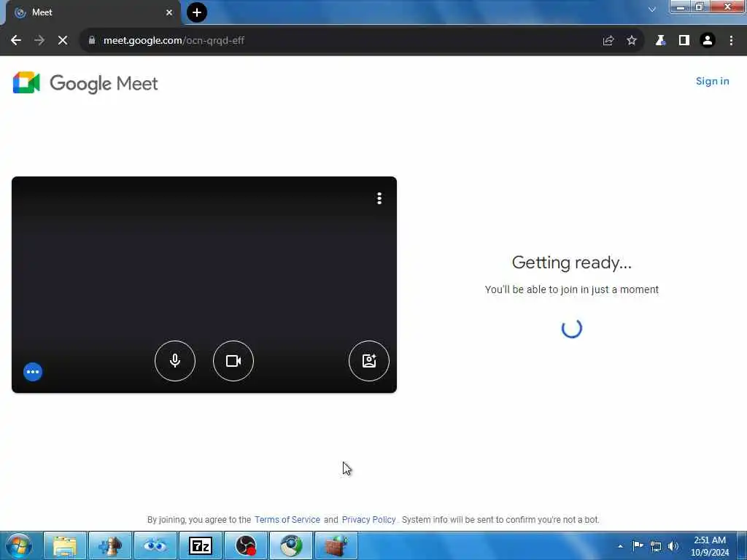Screen dimensions: 747x560
Task: Toggle the microphone in the preview
Action: pyautogui.click(x=175, y=360)
